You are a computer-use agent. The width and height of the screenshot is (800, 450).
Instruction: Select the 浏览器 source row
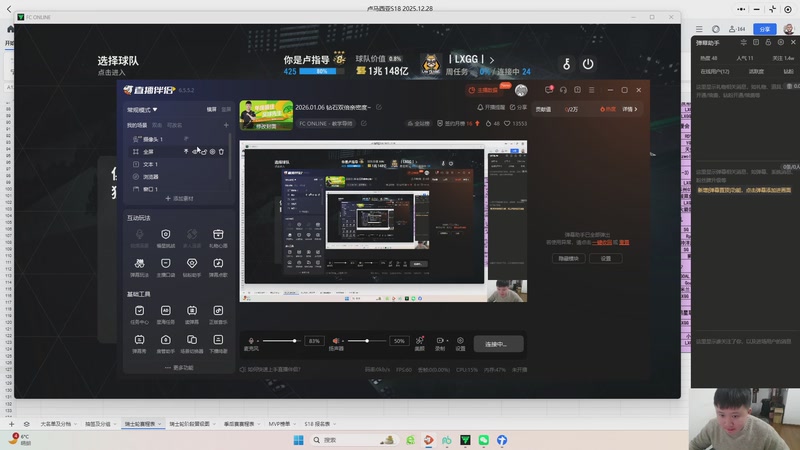(177, 177)
